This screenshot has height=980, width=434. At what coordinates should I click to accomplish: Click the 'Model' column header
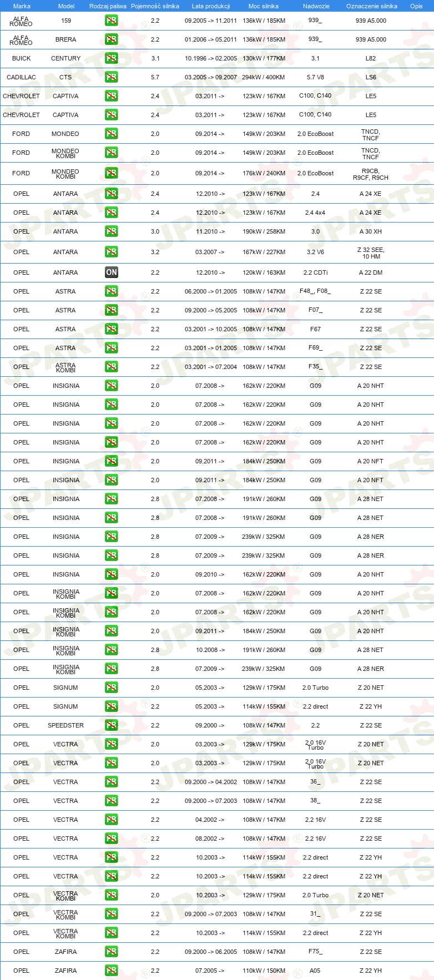[x=66, y=6]
